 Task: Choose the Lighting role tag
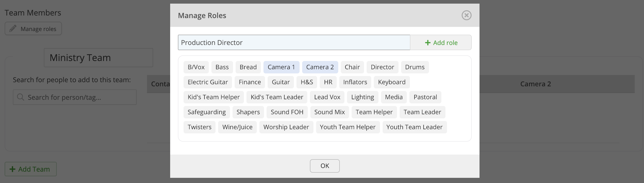[362, 97]
